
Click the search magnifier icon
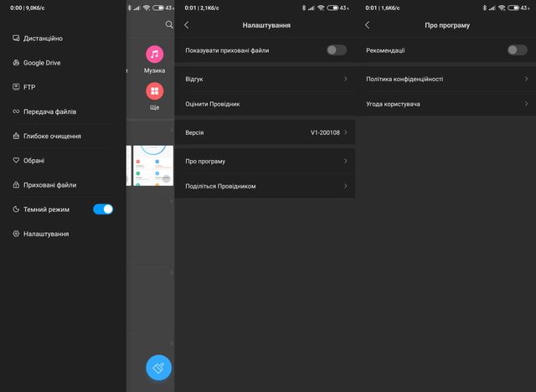pyautogui.click(x=169, y=25)
